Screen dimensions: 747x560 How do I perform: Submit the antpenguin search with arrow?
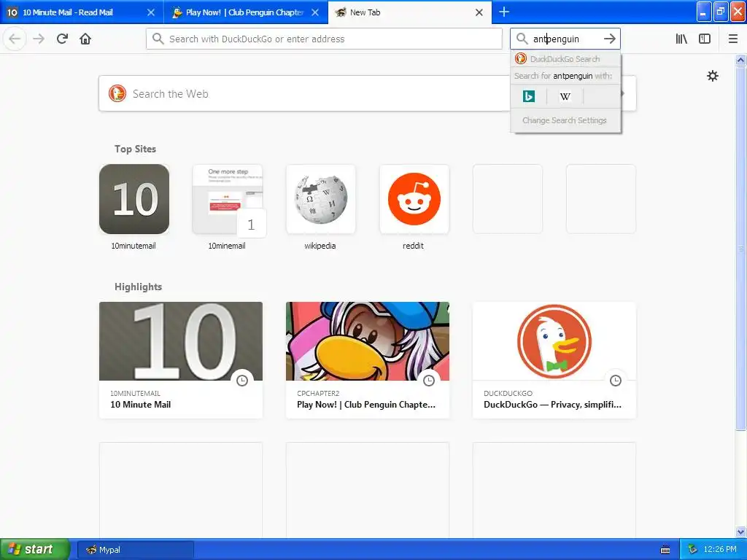click(609, 39)
